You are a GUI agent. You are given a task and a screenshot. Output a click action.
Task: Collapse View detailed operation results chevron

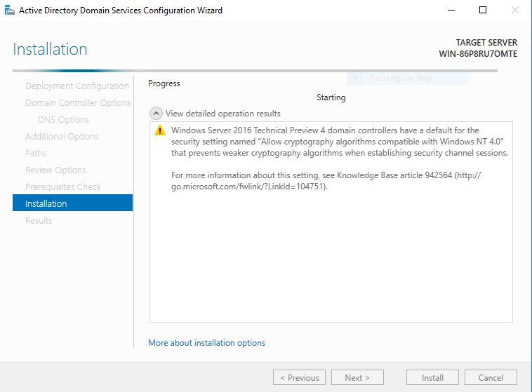[x=155, y=114]
